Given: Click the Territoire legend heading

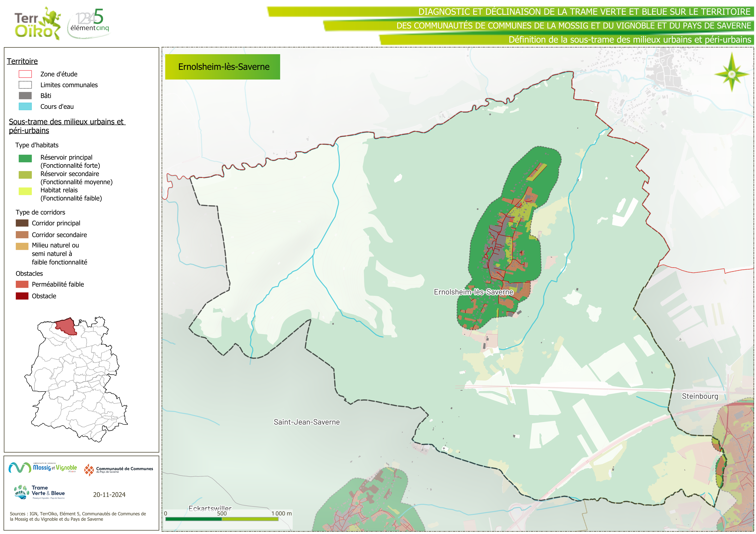Looking at the screenshot, I should [x=22, y=61].
